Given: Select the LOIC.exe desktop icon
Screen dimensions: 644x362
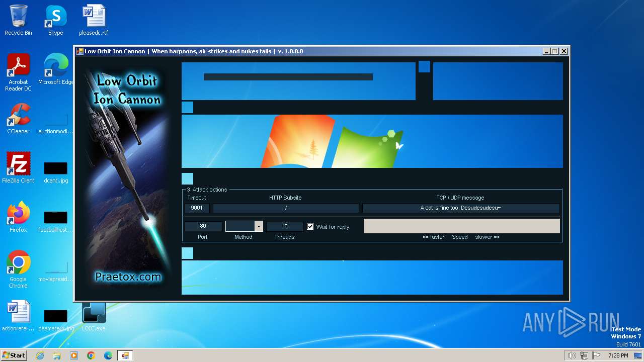Looking at the screenshot, I should coord(94,316).
